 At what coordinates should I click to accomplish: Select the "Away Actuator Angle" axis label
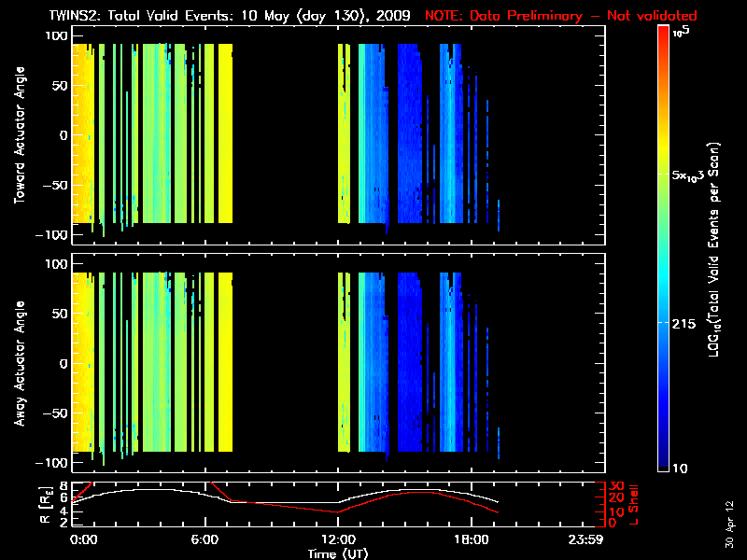pyautogui.click(x=19, y=364)
